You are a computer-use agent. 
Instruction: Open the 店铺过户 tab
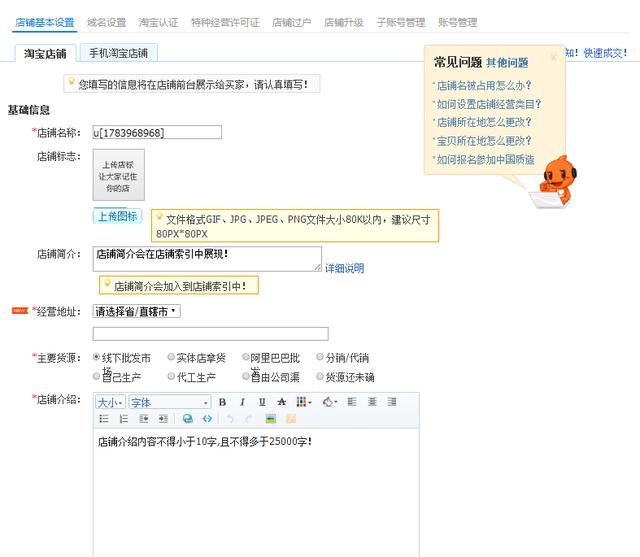[291, 22]
